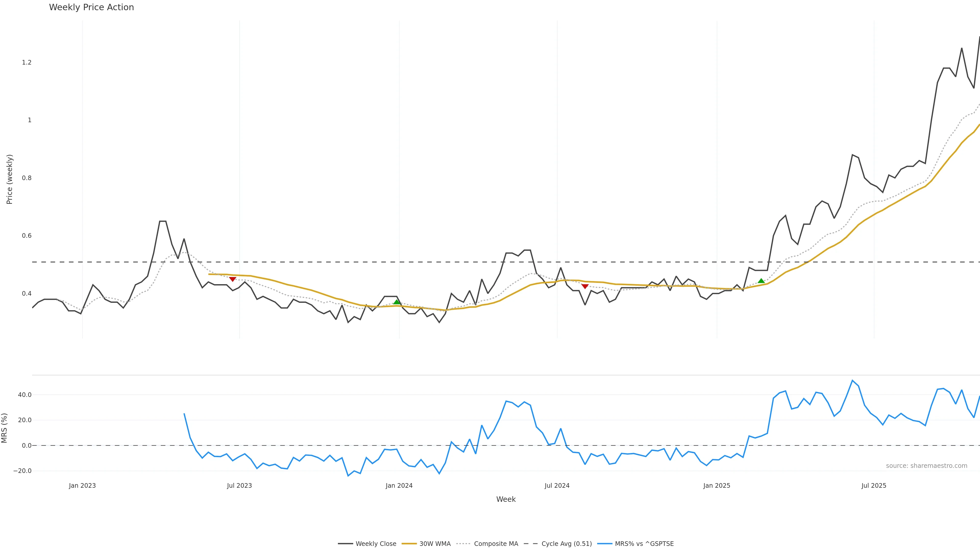Select the −20.0 MRS axis tick label
This screenshot has width=980, height=551.
[x=22, y=471]
